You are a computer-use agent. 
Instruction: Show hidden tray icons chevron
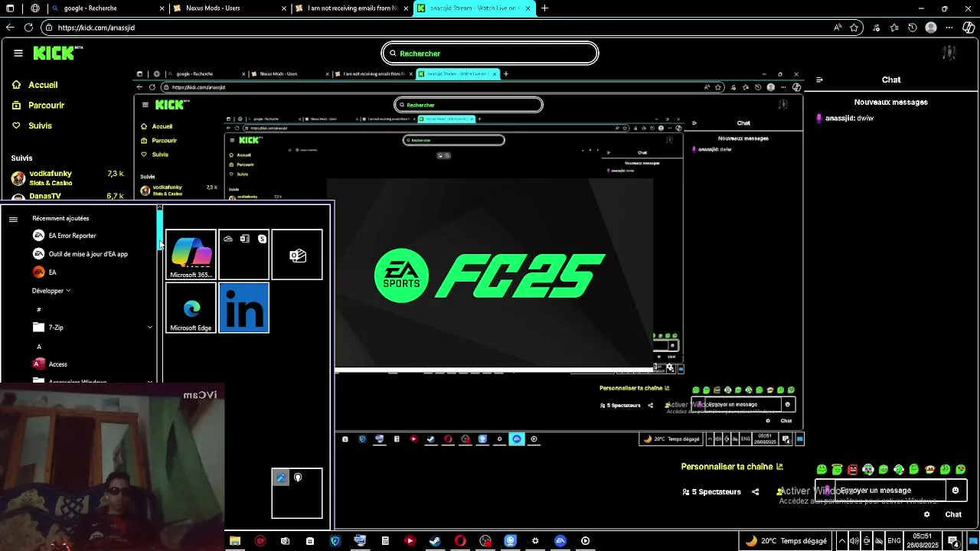841,541
